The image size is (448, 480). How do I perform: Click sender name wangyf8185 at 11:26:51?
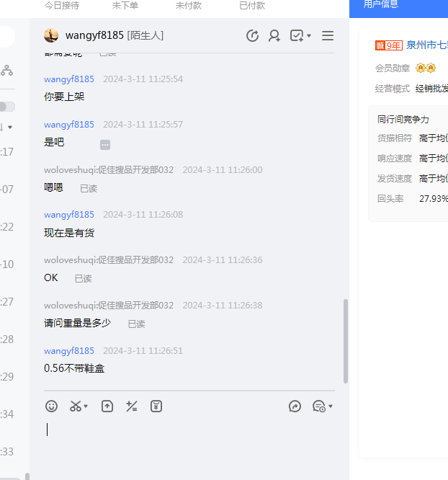pyautogui.click(x=69, y=350)
